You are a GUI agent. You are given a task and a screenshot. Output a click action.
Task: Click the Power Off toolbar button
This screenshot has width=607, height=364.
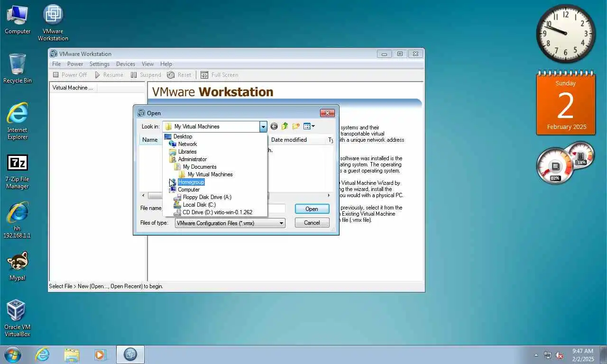point(70,75)
